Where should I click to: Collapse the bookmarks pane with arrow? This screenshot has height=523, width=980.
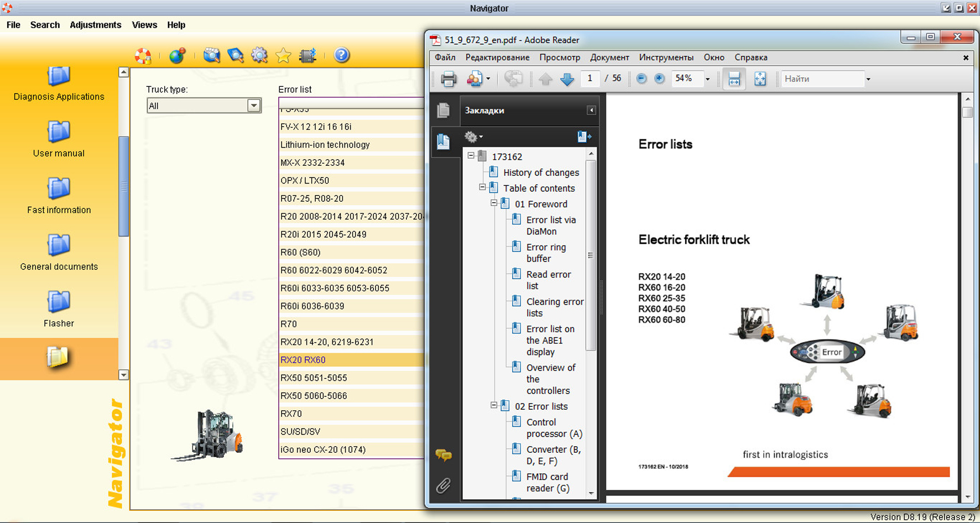click(x=591, y=110)
